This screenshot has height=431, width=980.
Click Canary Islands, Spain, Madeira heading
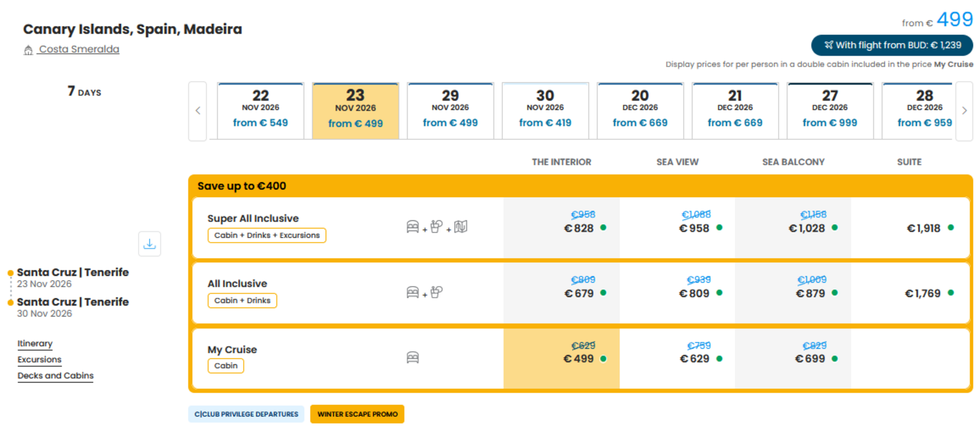(132, 29)
